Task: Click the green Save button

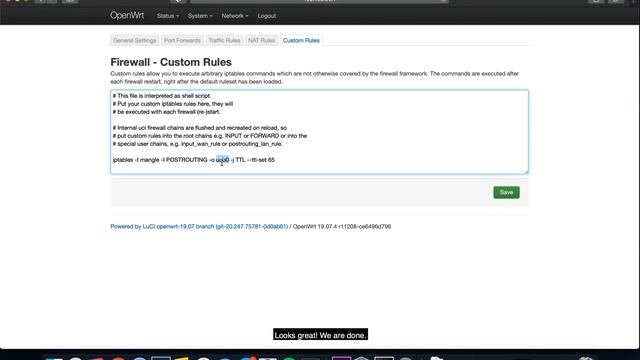Action: [506, 192]
